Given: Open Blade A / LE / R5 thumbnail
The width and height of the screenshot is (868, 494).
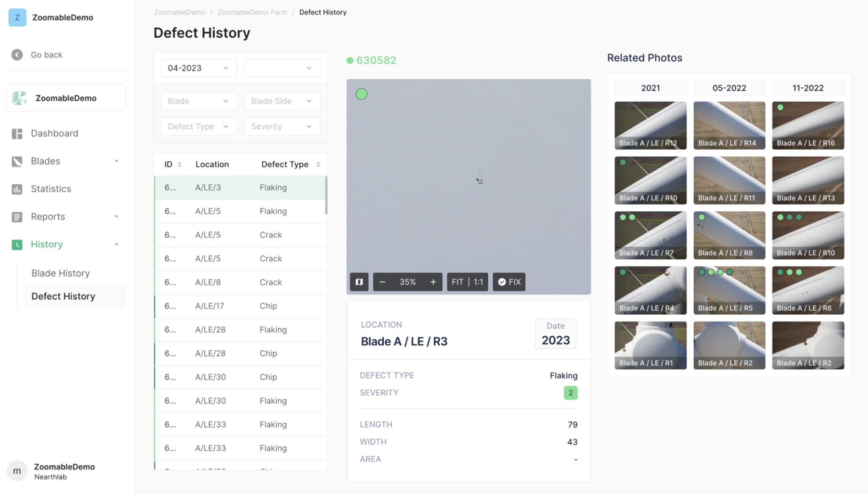Looking at the screenshot, I should (729, 291).
